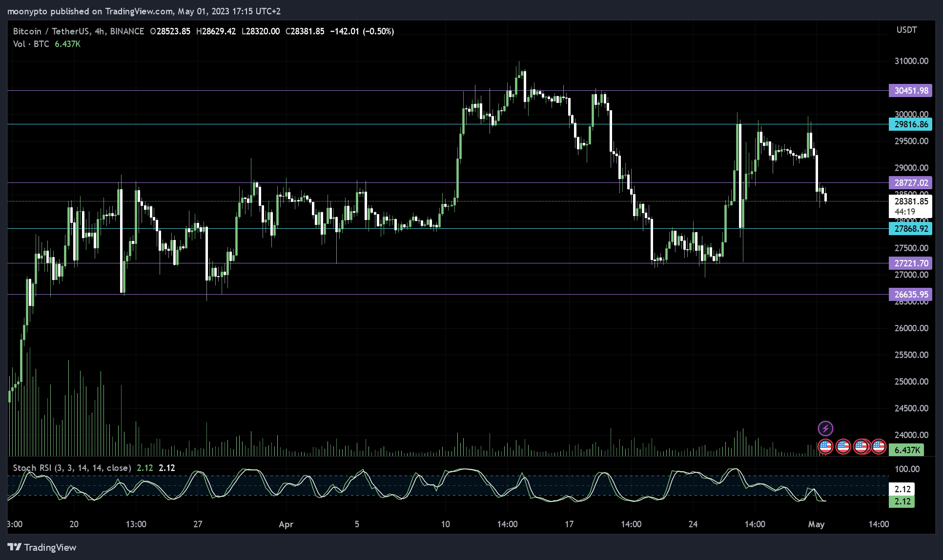Click the last US flag economic event icon
943x560 pixels.
[879, 446]
